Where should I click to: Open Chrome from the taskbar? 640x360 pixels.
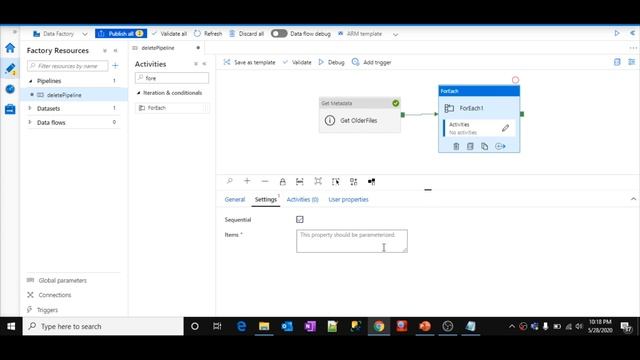coord(379,326)
